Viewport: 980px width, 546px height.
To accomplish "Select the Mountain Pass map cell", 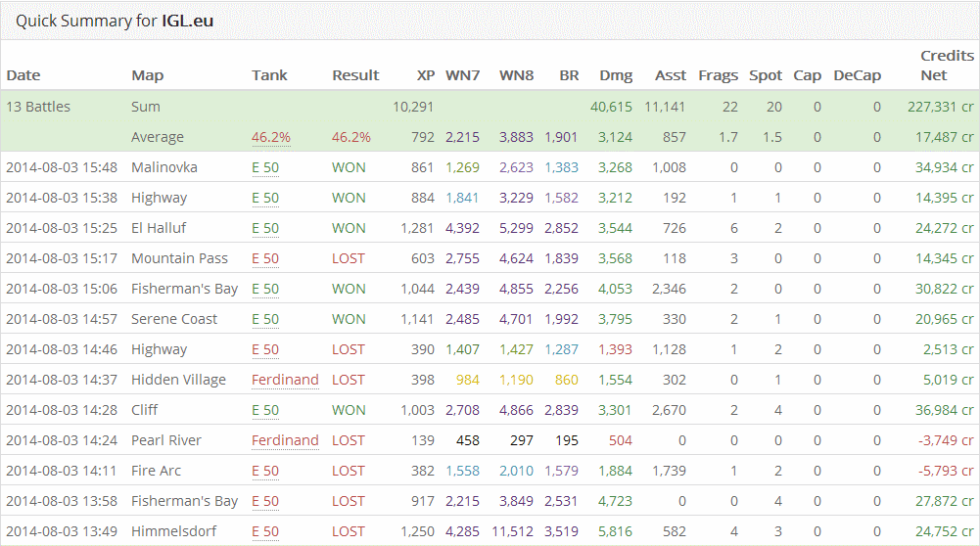I will click(179, 258).
